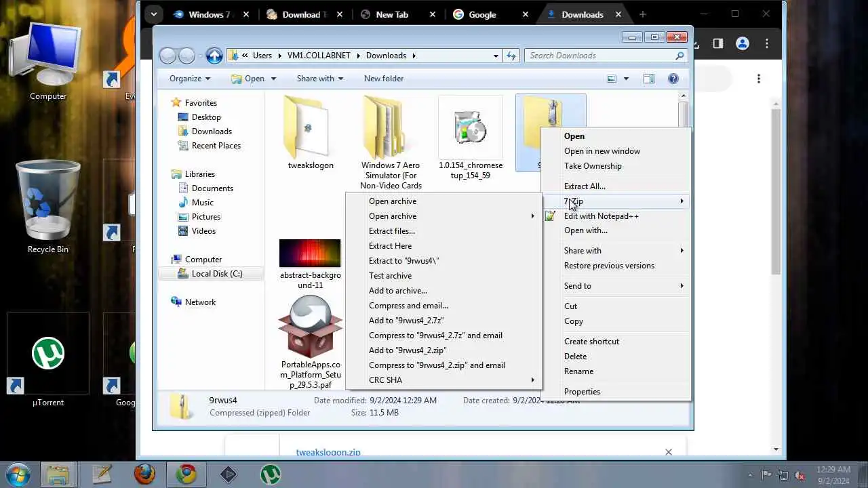
Task: Launch Firefox from the taskbar
Action: coord(144,474)
